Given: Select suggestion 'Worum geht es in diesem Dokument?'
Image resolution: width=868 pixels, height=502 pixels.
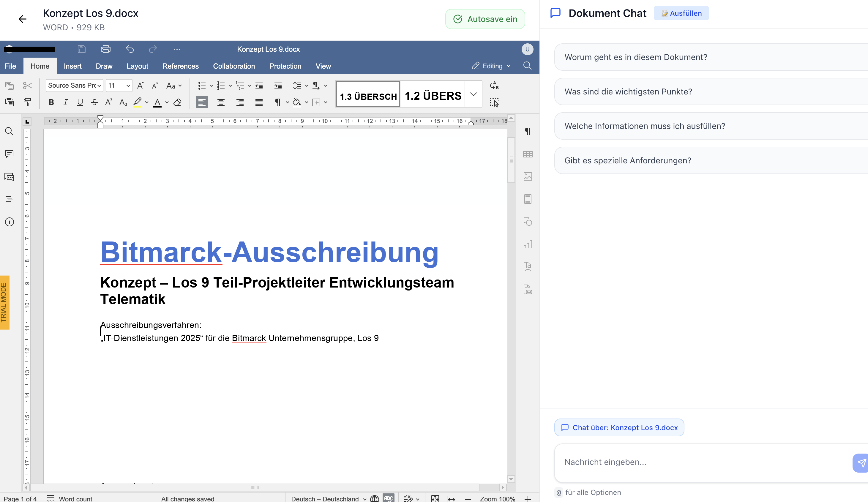Looking at the screenshot, I should [635, 57].
